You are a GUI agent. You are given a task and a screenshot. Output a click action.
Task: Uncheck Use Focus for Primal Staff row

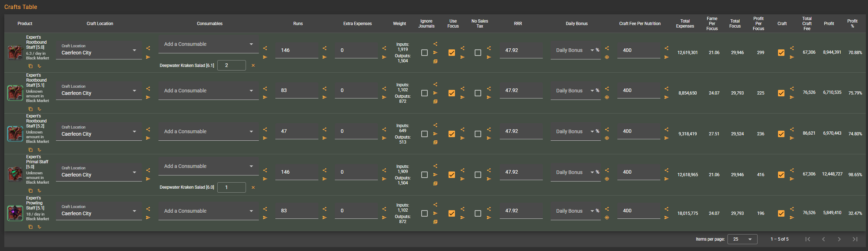click(452, 175)
